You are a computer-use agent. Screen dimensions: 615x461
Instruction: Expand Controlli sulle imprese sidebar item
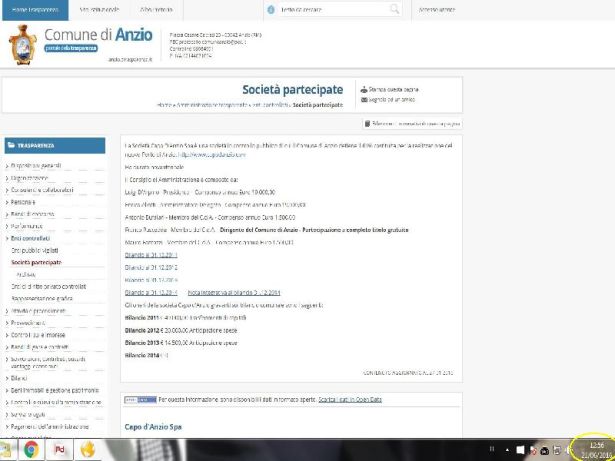click(38, 335)
